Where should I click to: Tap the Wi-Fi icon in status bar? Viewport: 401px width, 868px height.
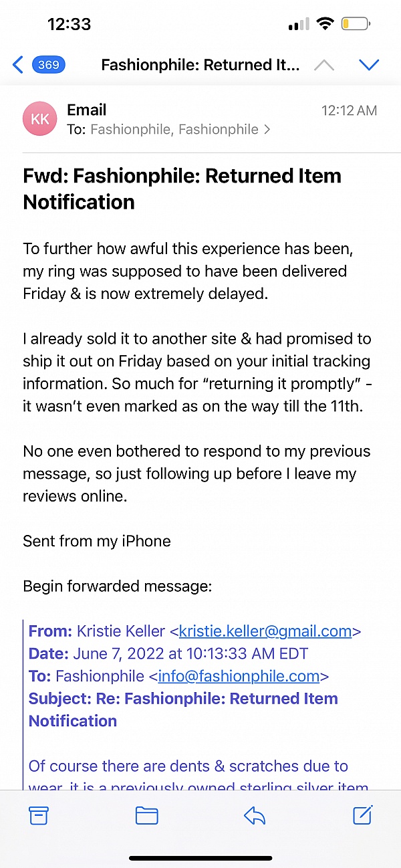(325, 23)
